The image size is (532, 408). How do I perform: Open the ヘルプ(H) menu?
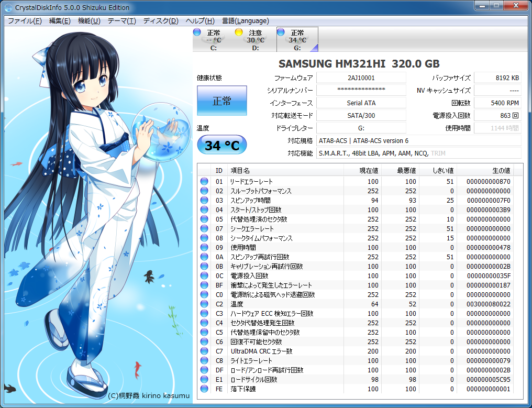click(200, 21)
